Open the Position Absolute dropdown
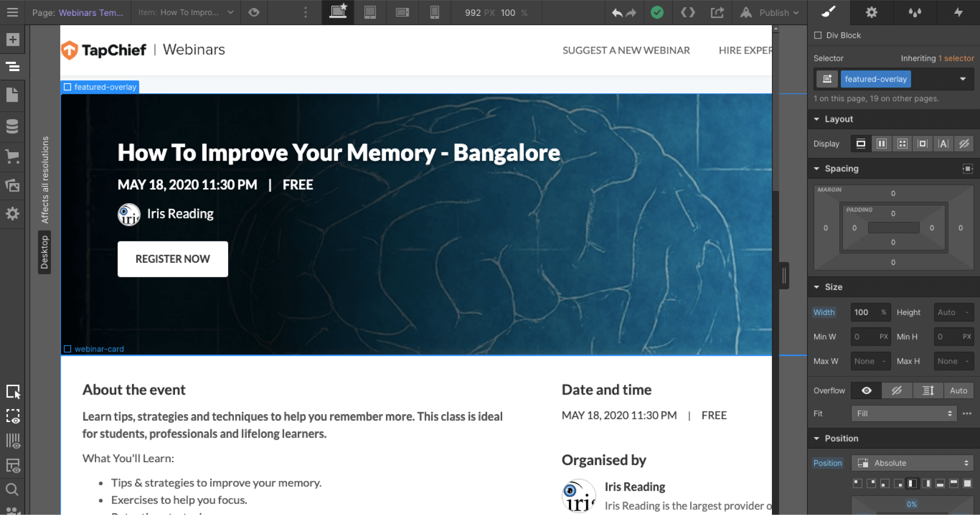The image size is (980, 515). click(912, 463)
